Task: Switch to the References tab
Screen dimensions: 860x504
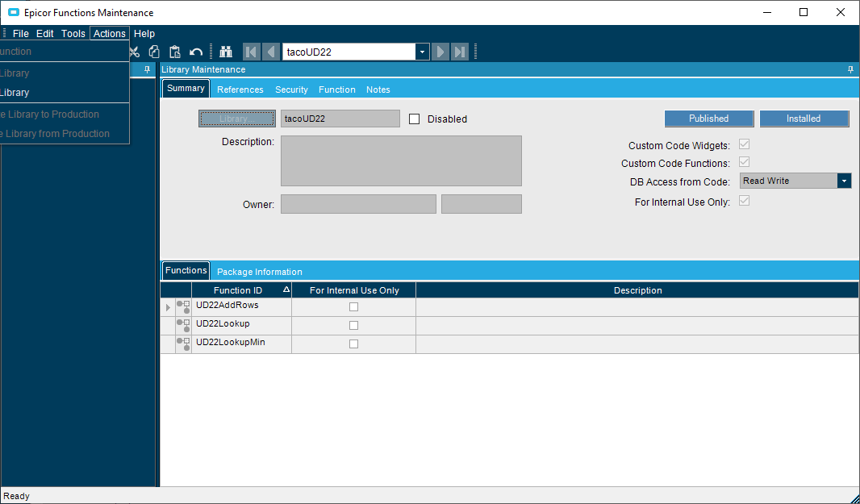Action: [240, 90]
